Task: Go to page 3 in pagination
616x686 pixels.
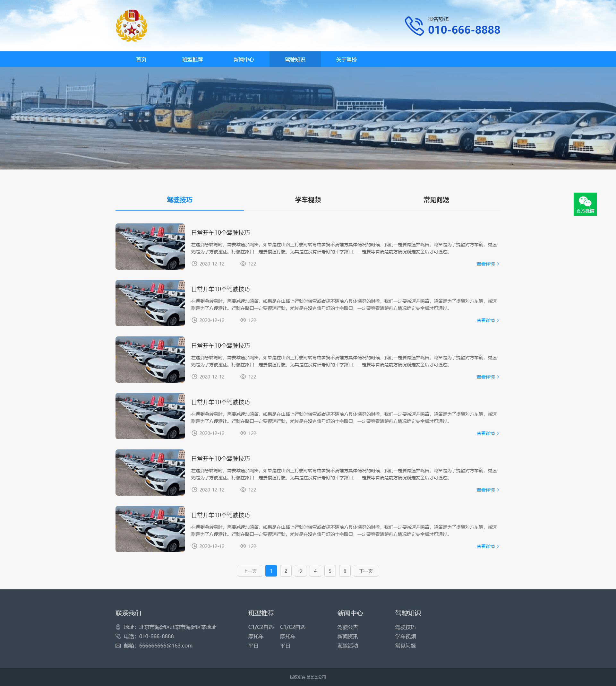Action: pos(300,571)
